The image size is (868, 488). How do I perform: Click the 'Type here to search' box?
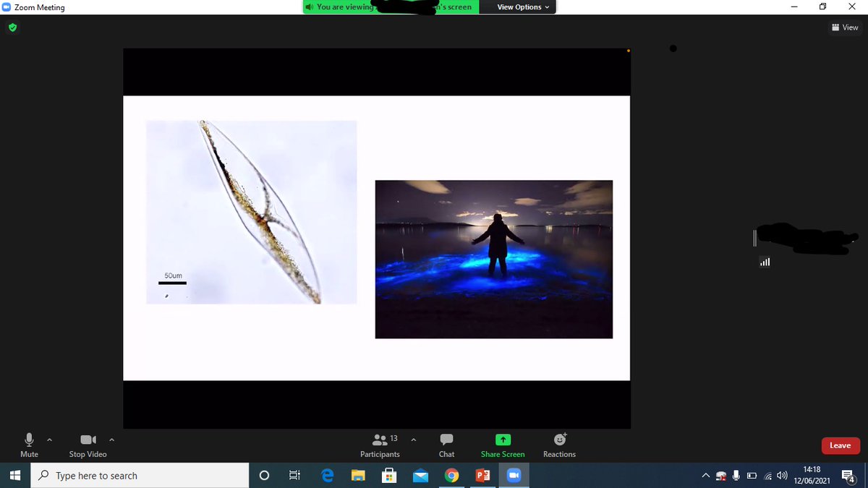click(141, 476)
